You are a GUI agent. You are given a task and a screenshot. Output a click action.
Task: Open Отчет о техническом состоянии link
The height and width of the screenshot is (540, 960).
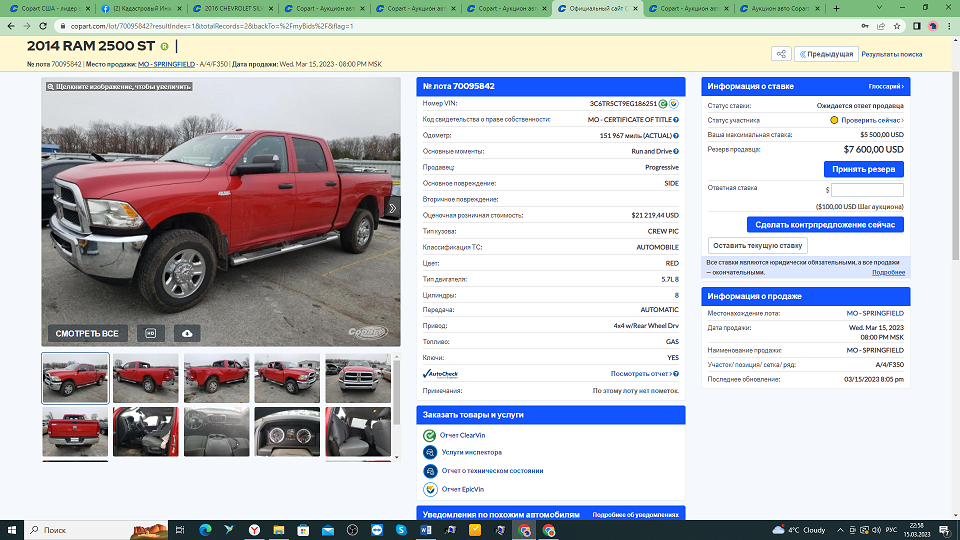[x=492, y=471]
